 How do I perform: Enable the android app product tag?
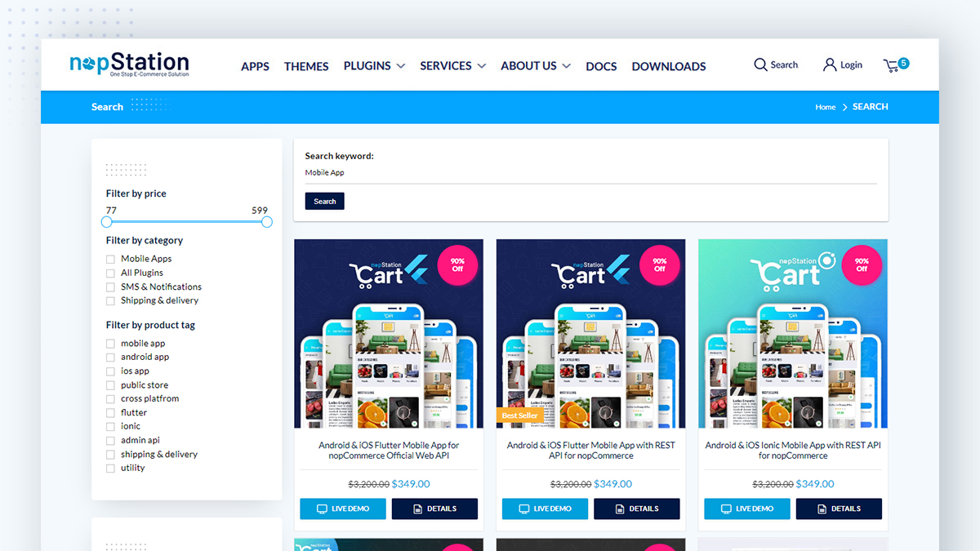point(110,358)
